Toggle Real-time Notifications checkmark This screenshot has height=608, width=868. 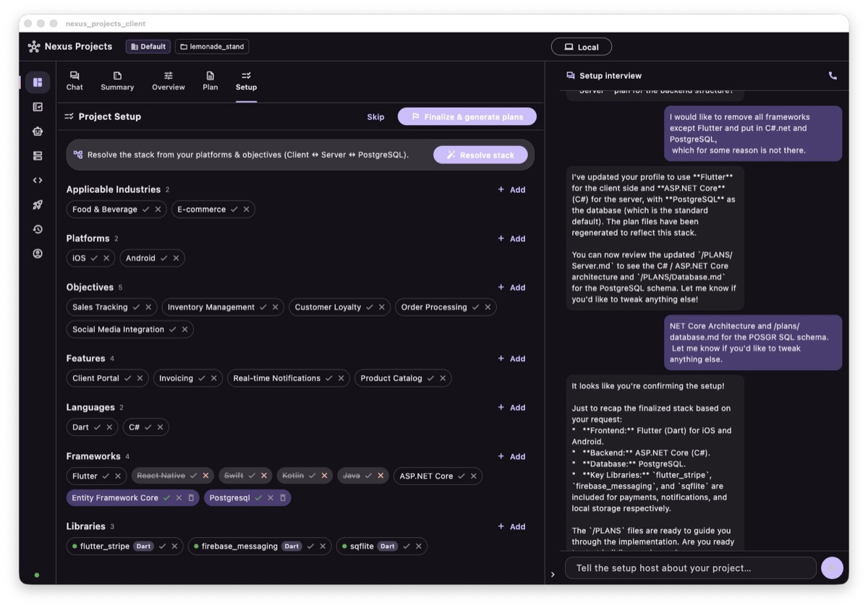328,378
